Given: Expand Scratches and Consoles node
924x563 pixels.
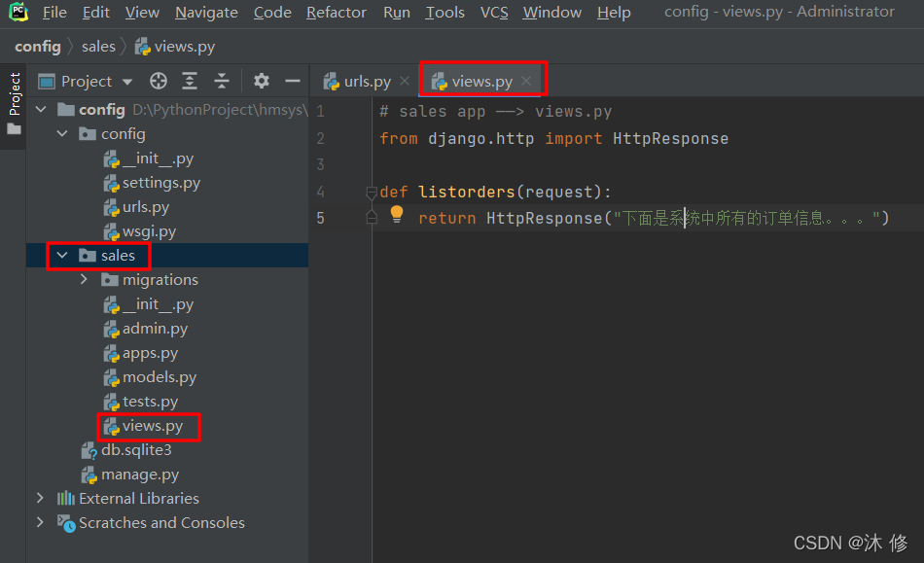Looking at the screenshot, I should [40, 522].
